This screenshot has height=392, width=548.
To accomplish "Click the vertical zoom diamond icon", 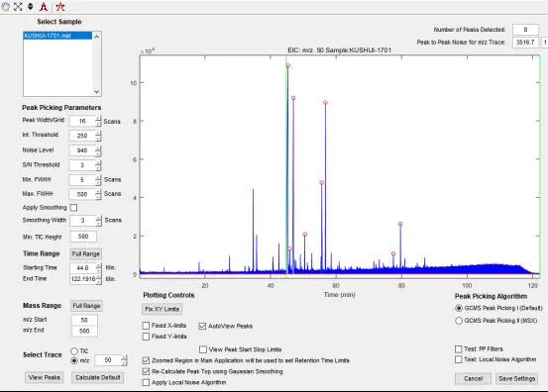I will pyautogui.click(x=31, y=7).
